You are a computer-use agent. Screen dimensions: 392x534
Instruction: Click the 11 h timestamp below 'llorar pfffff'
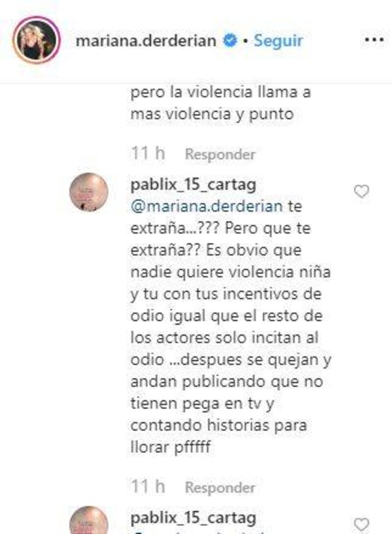(x=148, y=486)
